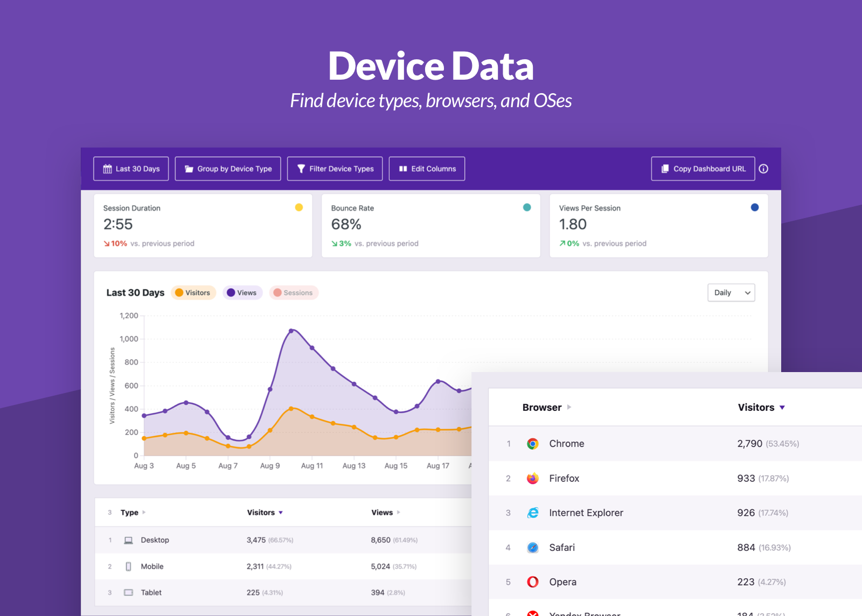This screenshot has height=616, width=862.
Task: Click the Firefox visitors value 933
Action: click(x=746, y=478)
